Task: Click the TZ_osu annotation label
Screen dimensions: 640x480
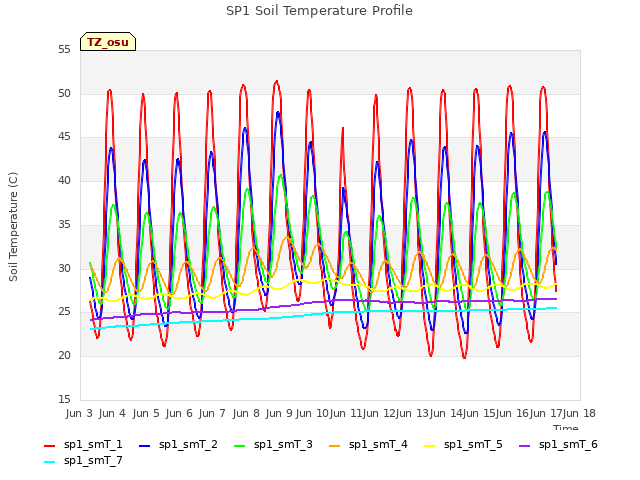Action: click(108, 42)
